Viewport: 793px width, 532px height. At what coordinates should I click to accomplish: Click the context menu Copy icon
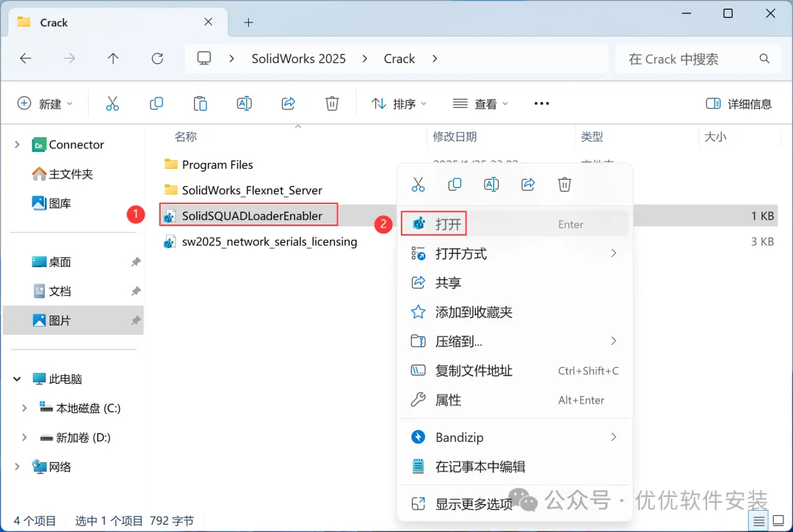tap(455, 184)
